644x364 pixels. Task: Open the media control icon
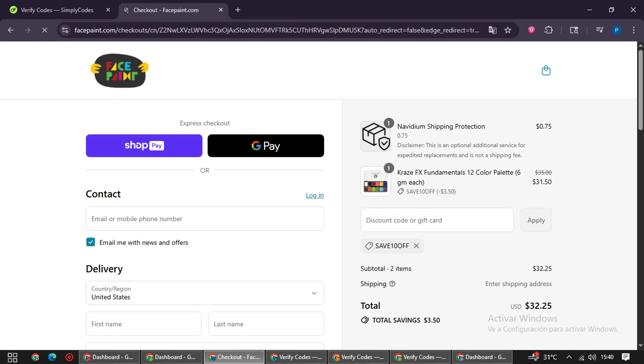click(x=599, y=30)
